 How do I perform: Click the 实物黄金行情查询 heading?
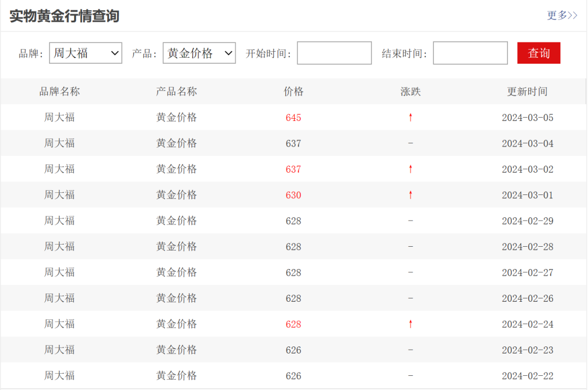tap(64, 16)
